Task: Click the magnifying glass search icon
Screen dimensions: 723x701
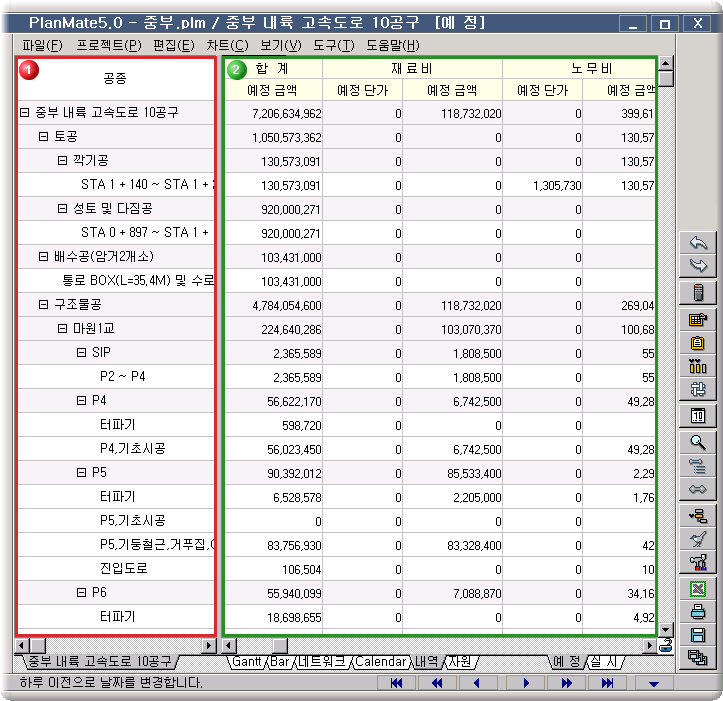Action: [x=698, y=441]
